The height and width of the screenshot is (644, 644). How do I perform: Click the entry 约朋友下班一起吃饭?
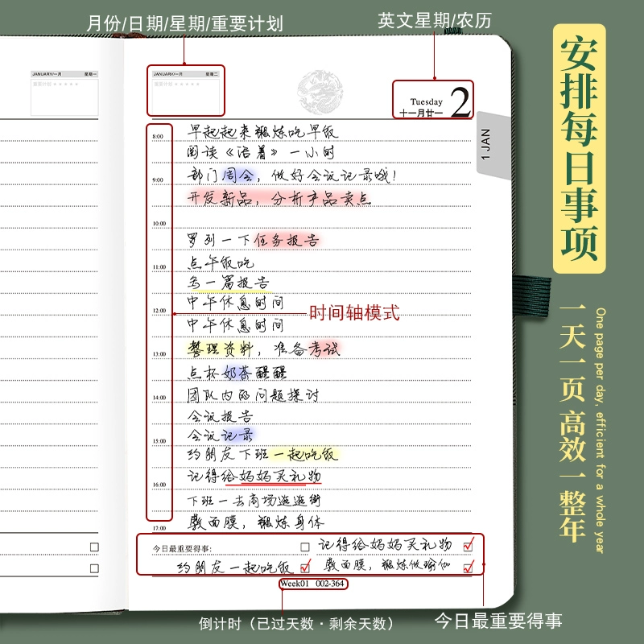coord(263,454)
